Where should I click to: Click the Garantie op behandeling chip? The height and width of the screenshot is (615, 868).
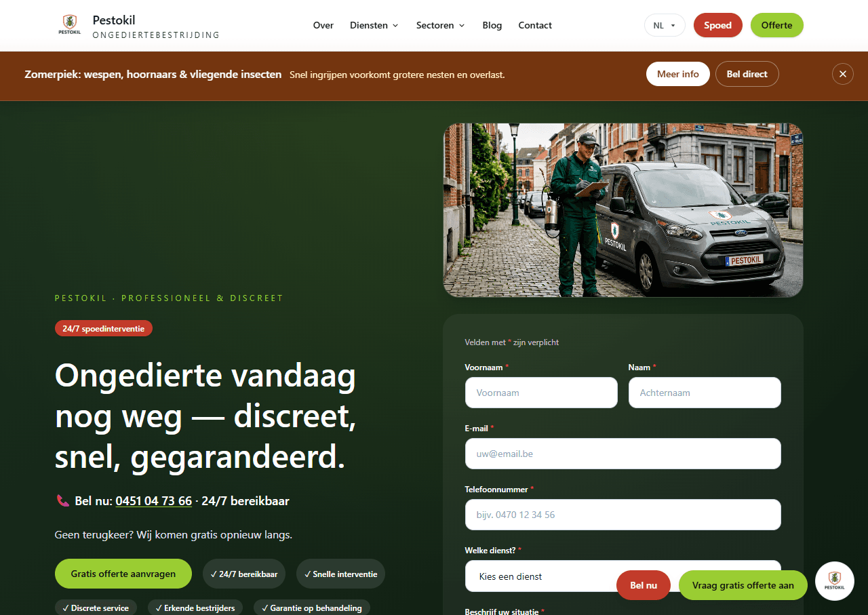pos(312,608)
